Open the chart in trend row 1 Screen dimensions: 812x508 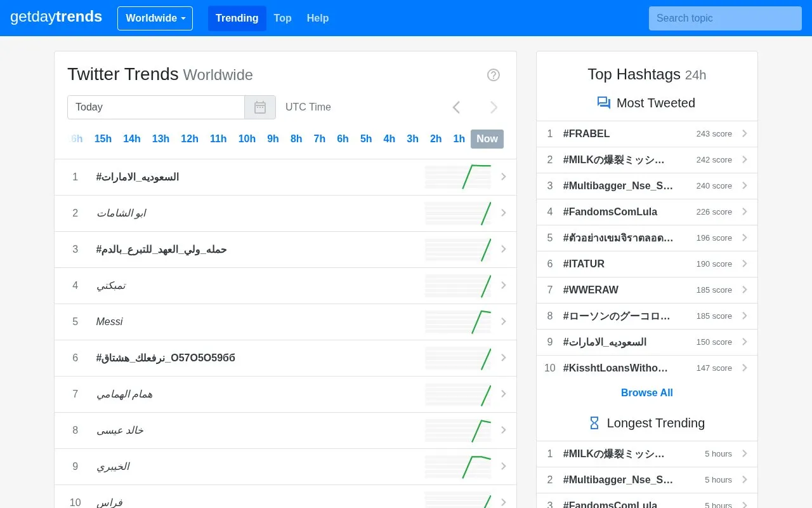(x=458, y=177)
